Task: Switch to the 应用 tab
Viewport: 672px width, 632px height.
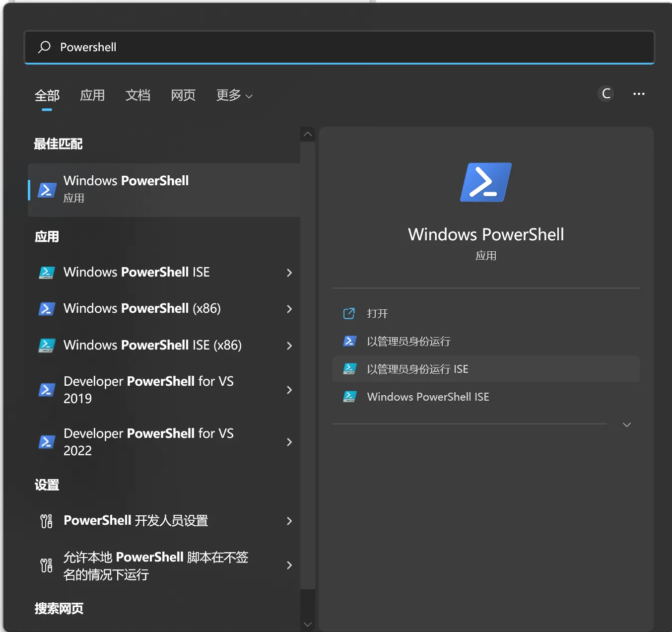Action: pos(92,95)
